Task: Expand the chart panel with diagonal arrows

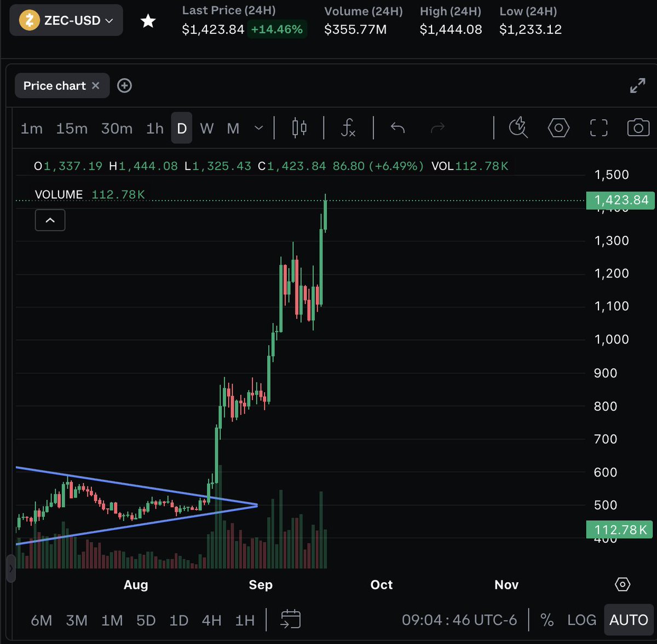Action: pos(637,86)
